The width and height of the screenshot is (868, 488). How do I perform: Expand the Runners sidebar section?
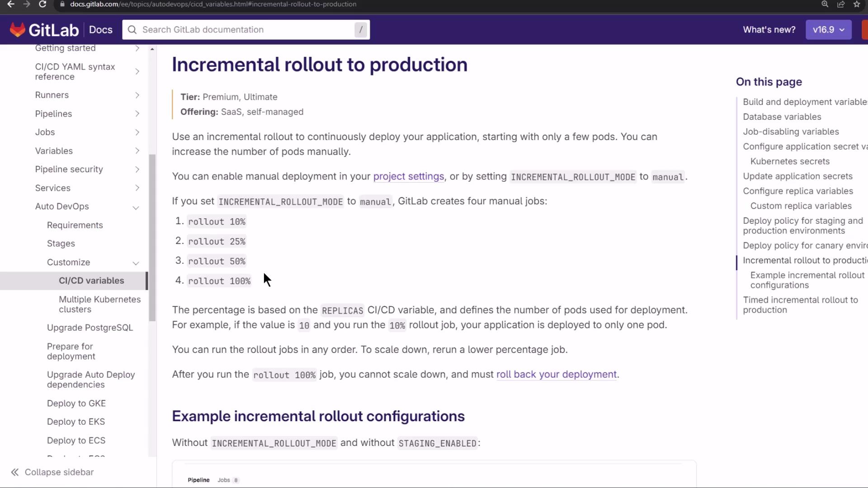(x=137, y=95)
